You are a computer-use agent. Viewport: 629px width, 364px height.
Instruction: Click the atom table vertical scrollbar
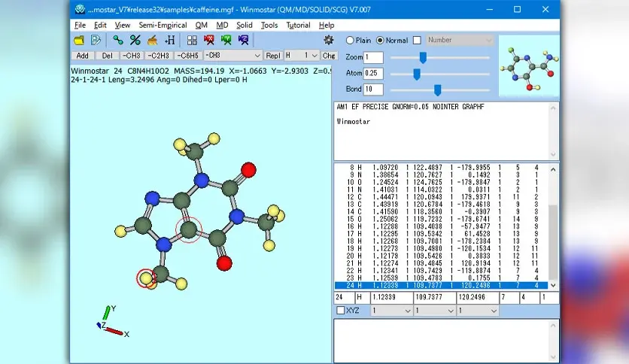553,226
